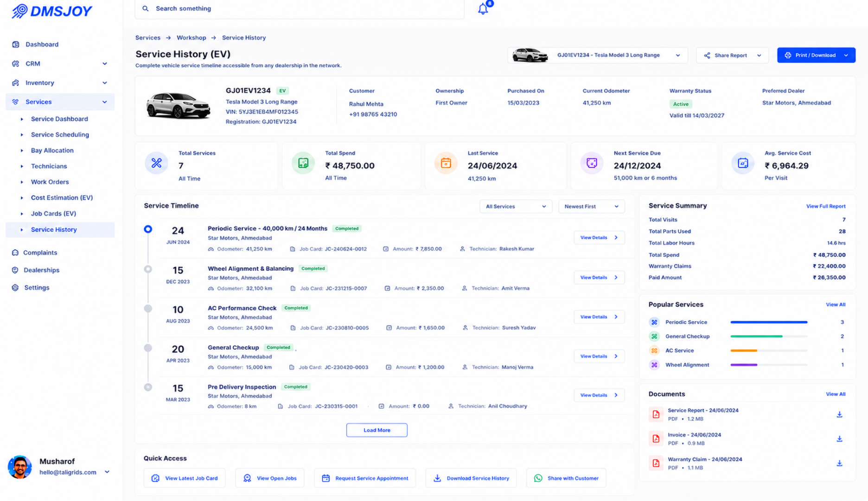Image resolution: width=868 pixels, height=501 pixels.
Task: Click the printer icon in Print / Download
Action: (788, 56)
